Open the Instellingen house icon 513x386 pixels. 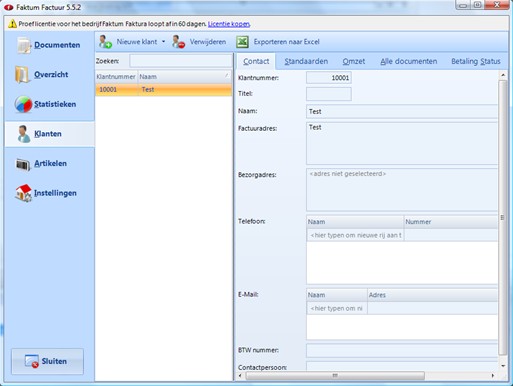pos(23,193)
